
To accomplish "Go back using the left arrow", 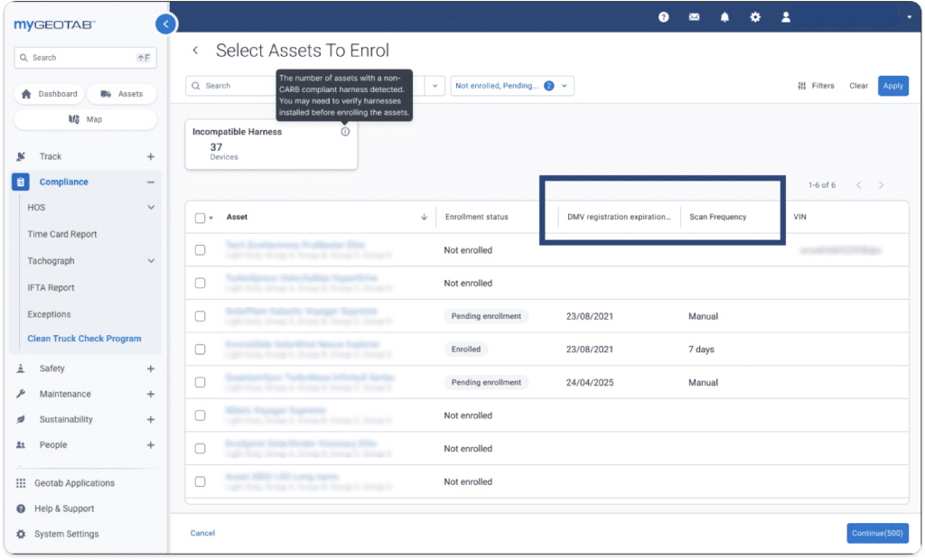I will click(x=196, y=51).
